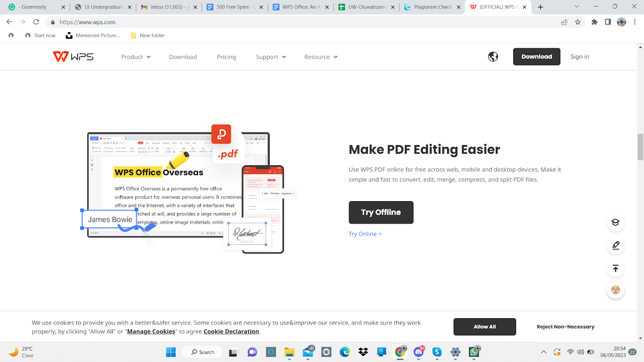Screen dimensions: 644x362
Task: Click the colorful pinwheel floating icon
Action: coord(615,290)
